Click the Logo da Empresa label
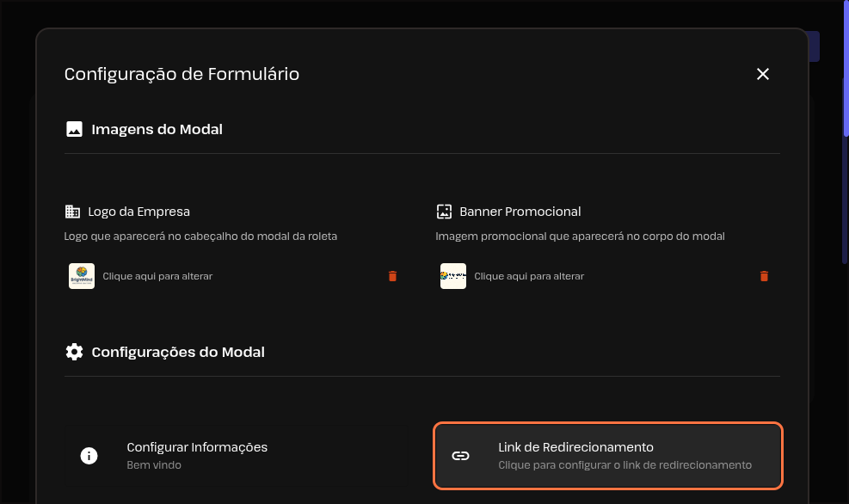Viewport: 849px width, 504px height. (138, 212)
